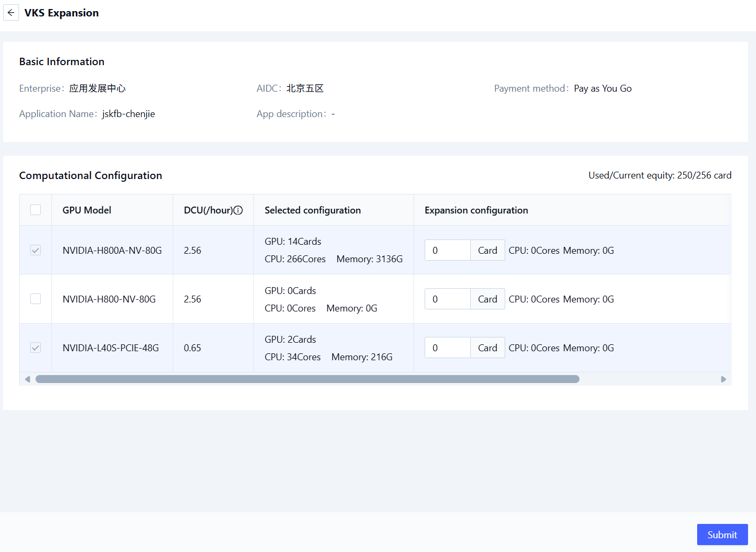The width and height of the screenshot is (756, 552).
Task: Toggle the select-all checkbox in table header
Action: pos(36,210)
